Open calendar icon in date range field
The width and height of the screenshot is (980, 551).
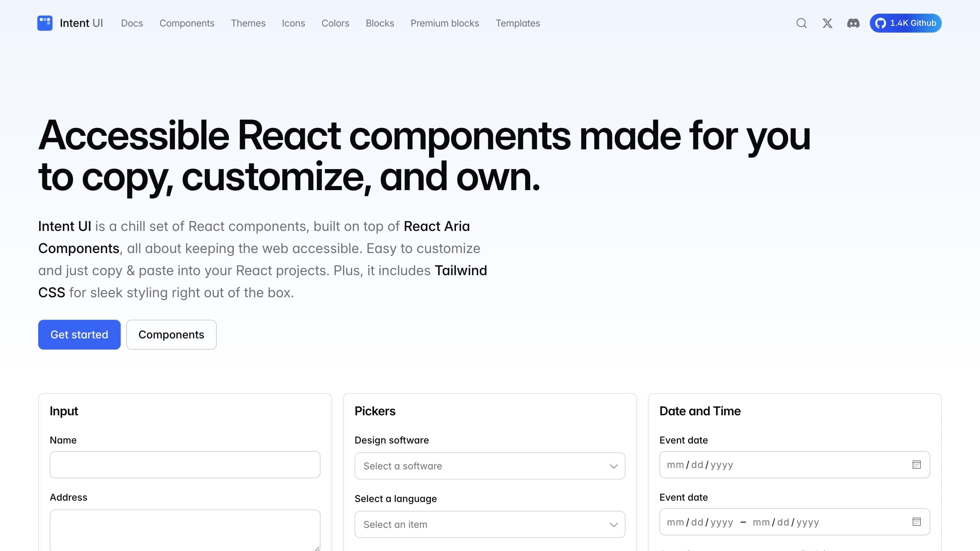[x=916, y=522]
